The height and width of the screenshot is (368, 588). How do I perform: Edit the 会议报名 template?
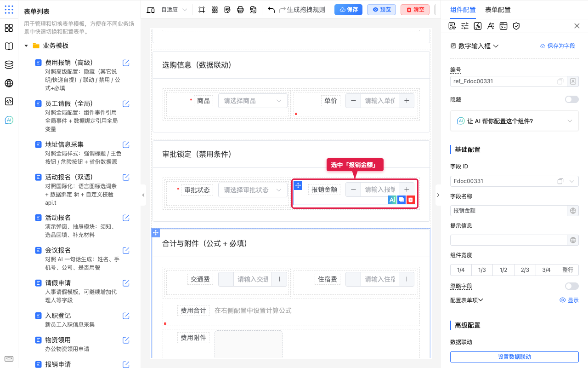click(126, 251)
